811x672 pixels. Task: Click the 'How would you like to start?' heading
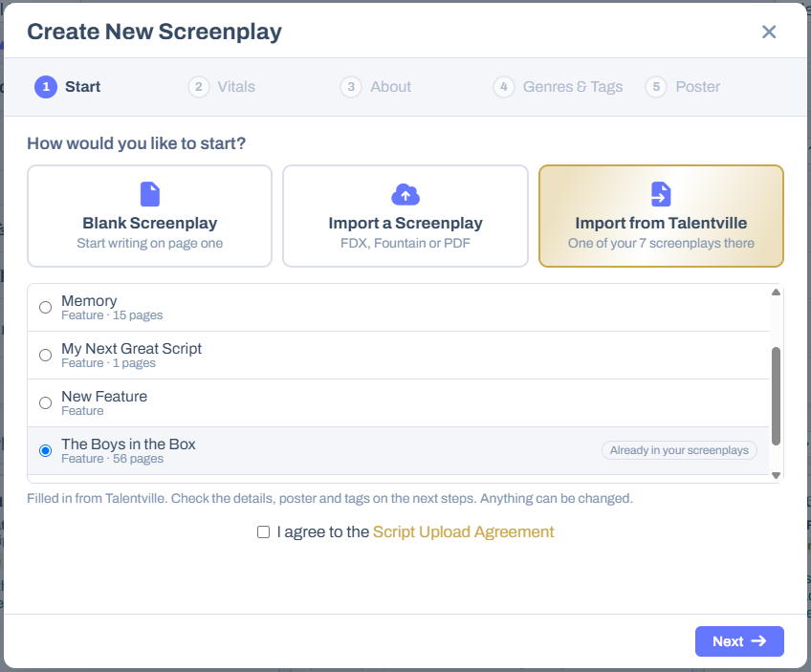[137, 143]
